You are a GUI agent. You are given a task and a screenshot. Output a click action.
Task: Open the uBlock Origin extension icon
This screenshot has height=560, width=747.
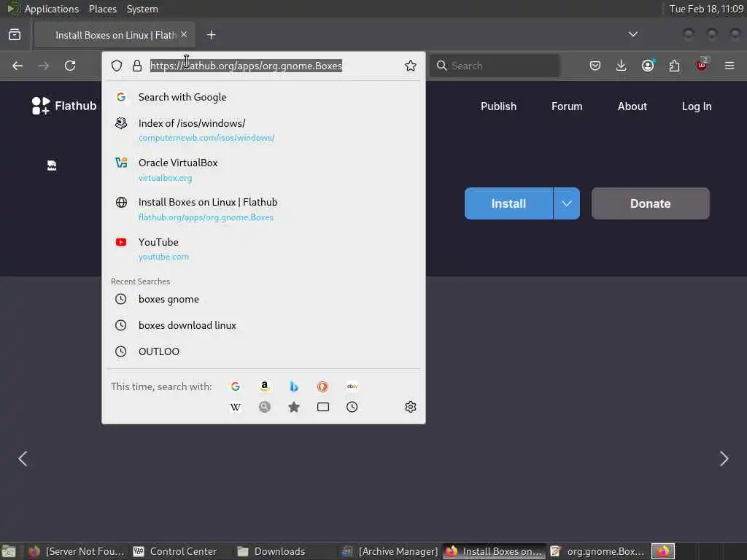(x=702, y=66)
